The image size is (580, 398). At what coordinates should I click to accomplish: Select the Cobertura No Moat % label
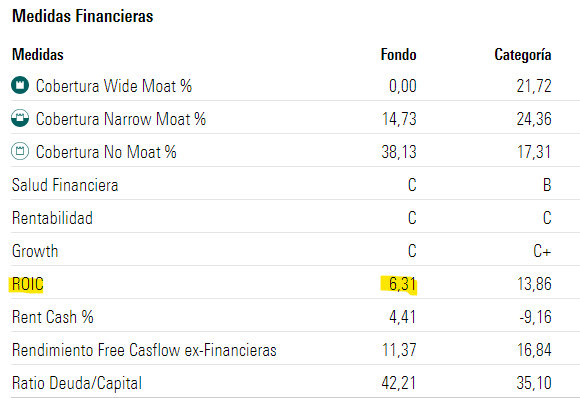(106, 152)
